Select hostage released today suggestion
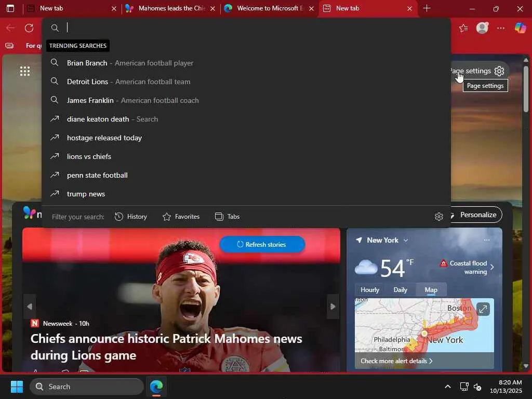The height and width of the screenshot is (399, 532). click(x=246, y=138)
